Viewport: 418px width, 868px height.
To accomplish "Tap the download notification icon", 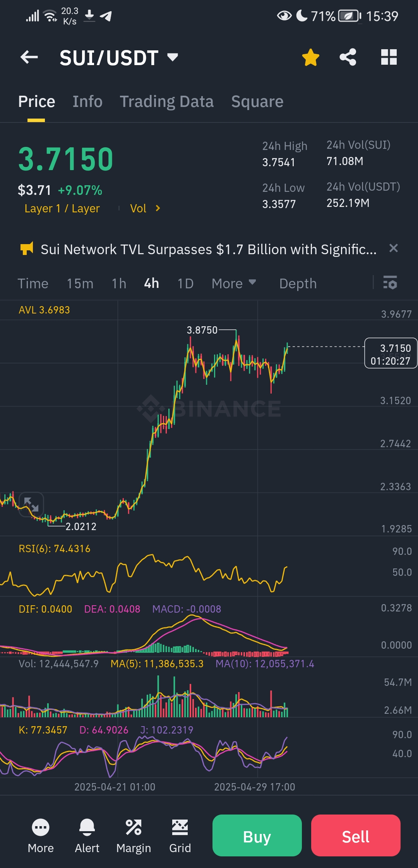I will (89, 15).
